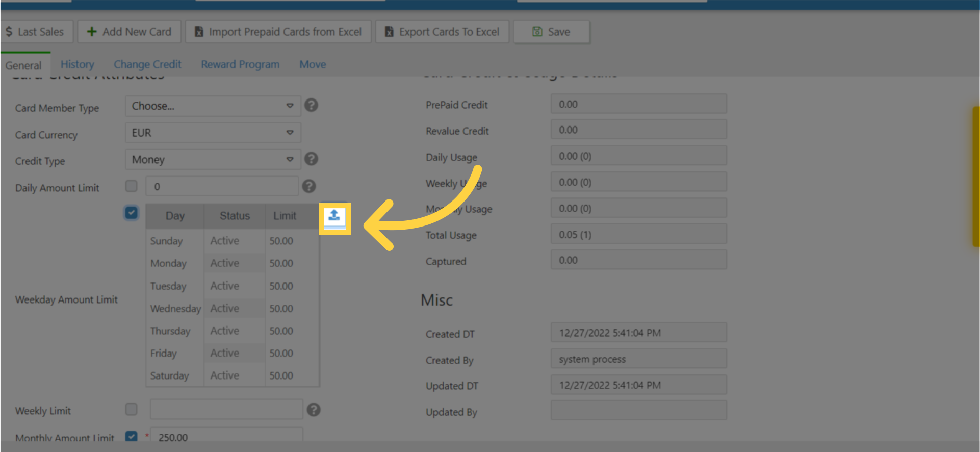Open the History tab

click(78, 64)
